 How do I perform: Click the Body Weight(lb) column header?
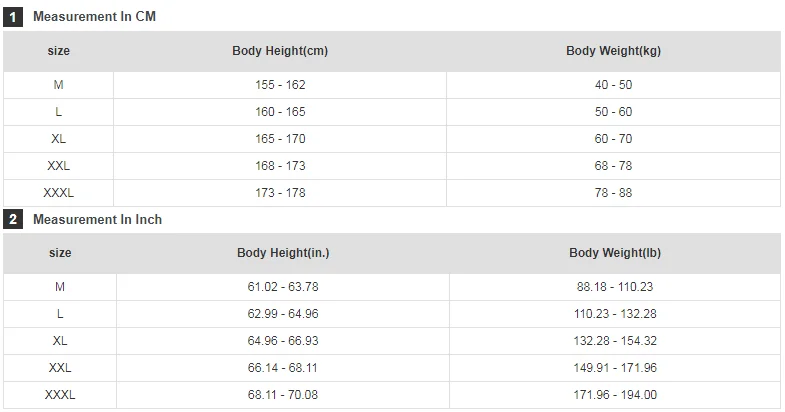point(615,253)
